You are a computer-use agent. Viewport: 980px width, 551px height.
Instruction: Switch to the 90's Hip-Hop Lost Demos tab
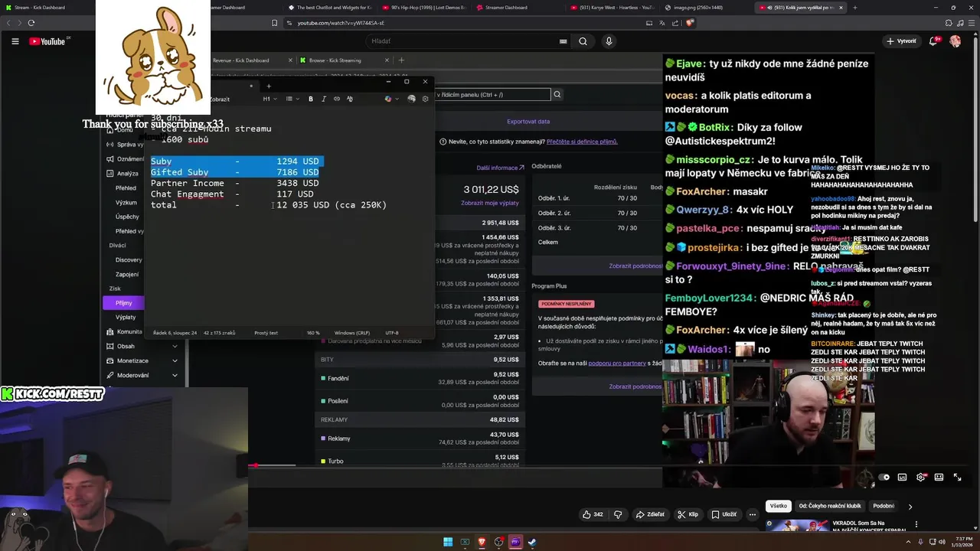click(x=425, y=8)
